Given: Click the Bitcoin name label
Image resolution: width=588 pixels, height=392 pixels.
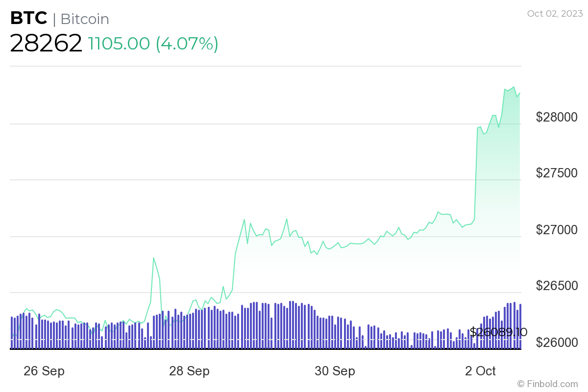Looking at the screenshot, I should click(85, 19).
